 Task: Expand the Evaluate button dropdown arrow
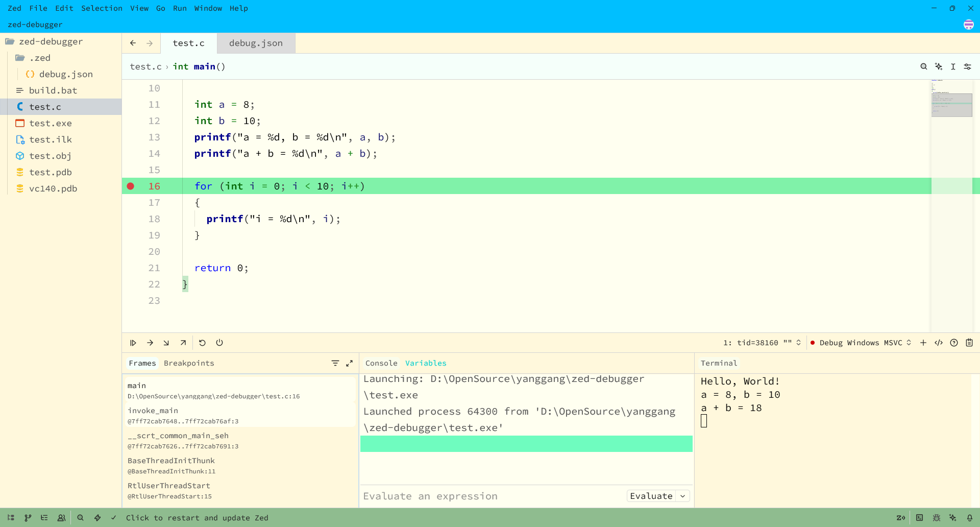[683, 496]
